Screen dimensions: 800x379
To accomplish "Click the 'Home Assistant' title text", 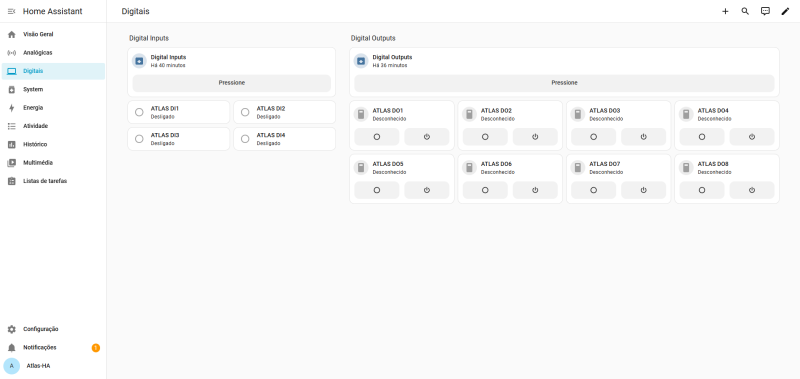I will coord(53,11).
